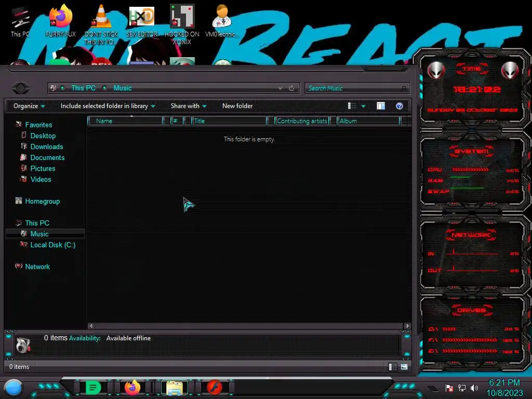Open the This PC desktop icon
This screenshot has width=532, height=399.
pyautogui.click(x=20, y=22)
